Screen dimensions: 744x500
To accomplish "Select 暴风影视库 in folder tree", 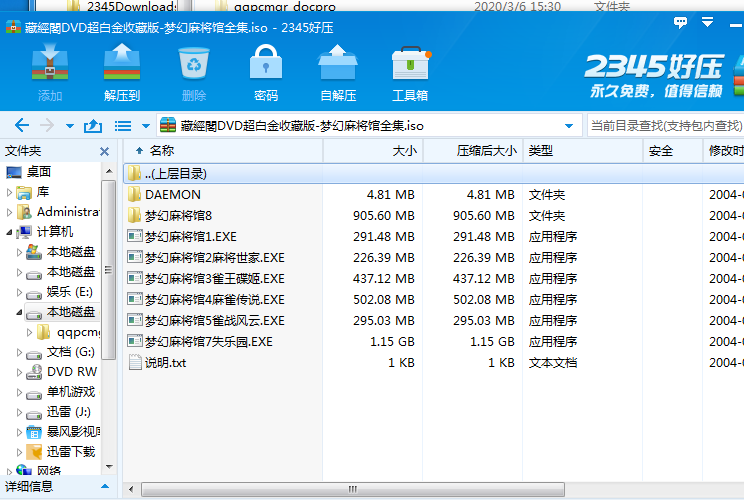I will (73, 432).
